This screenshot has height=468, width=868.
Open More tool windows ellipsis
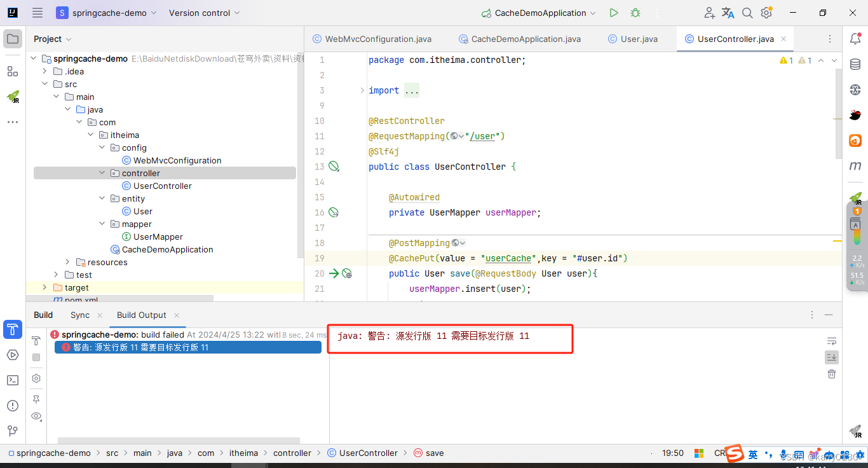tap(13, 121)
